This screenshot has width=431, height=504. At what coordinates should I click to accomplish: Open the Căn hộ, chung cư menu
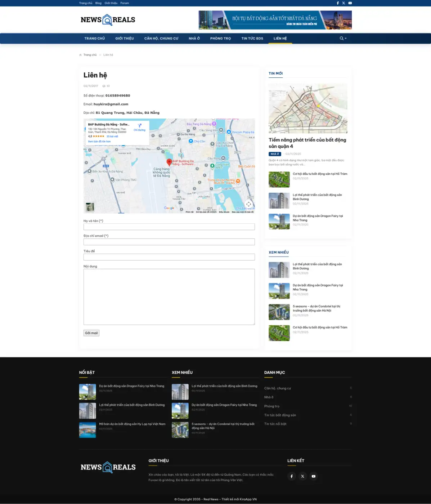click(161, 39)
